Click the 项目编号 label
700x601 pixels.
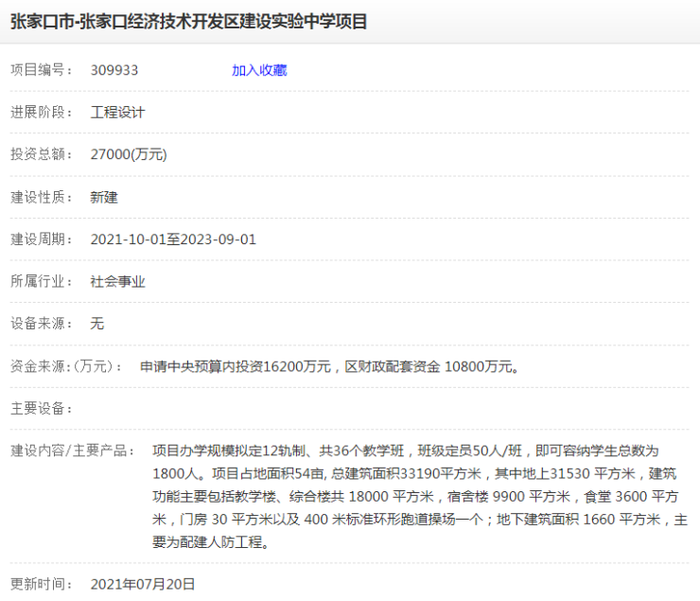[41, 70]
